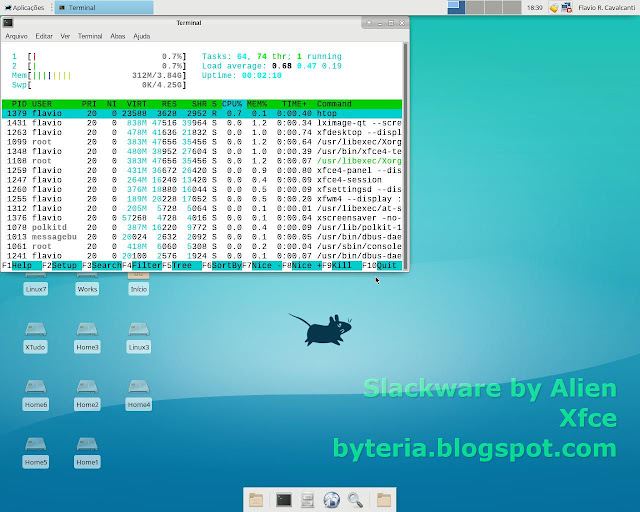Open the Arquivo menu

coord(16,36)
